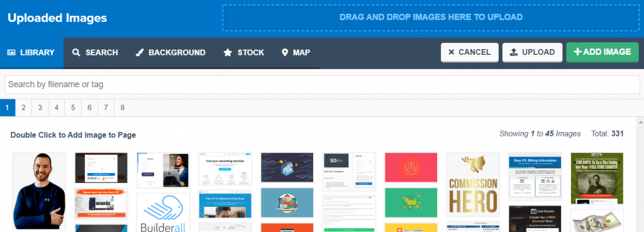
Task: Select the Billing Information step thumbnail
Action: [535, 177]
